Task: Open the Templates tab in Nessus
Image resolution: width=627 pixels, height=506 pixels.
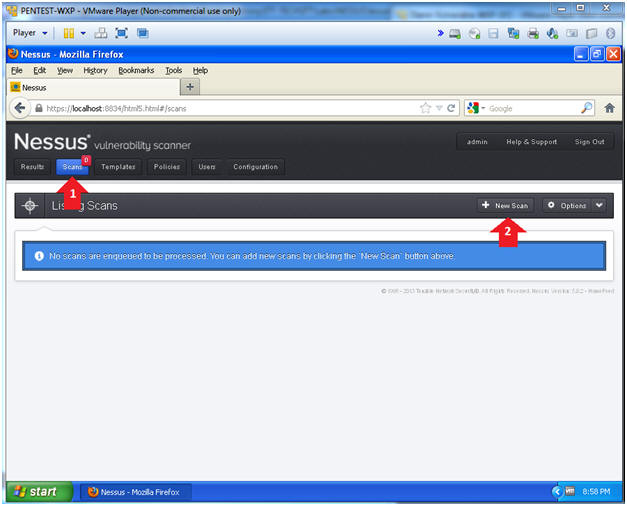Action: (118, 167)
